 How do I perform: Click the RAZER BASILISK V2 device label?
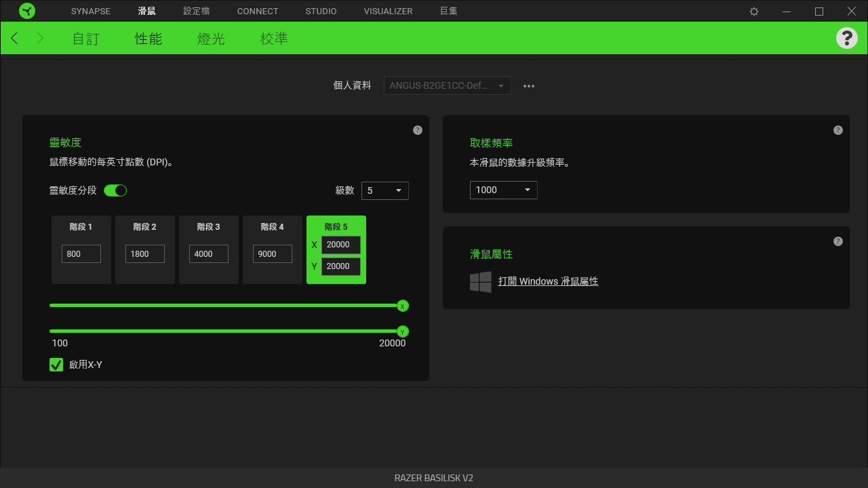point(434,478)
